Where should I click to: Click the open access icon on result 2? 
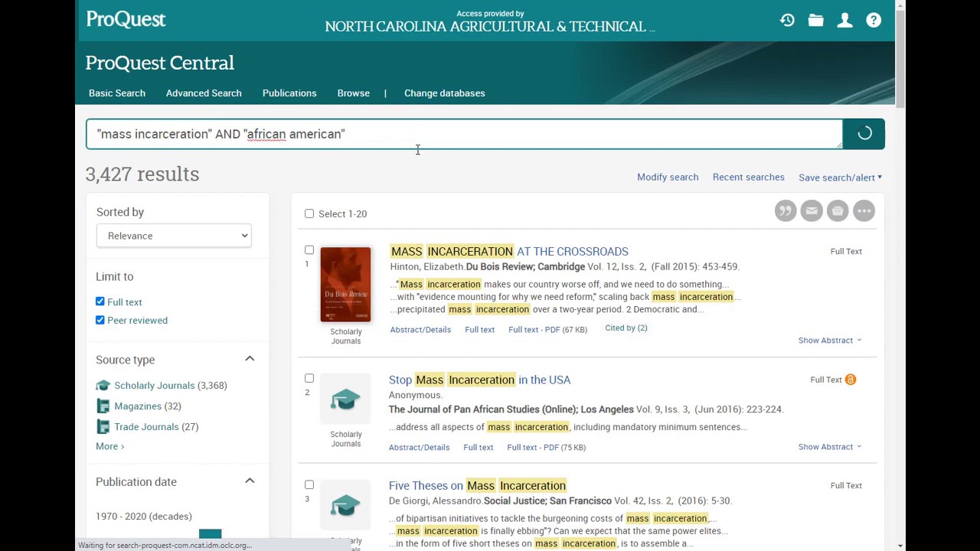[x=851, y=380]
